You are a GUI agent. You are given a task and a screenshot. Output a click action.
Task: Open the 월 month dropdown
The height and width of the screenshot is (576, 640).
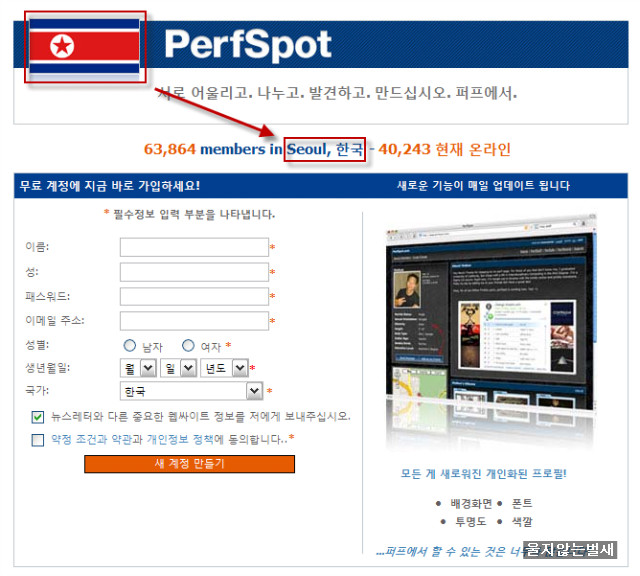138,368
